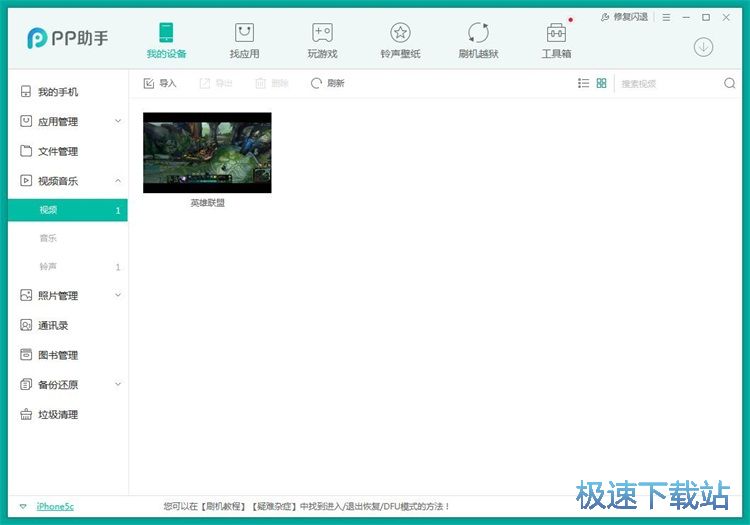Image resolution: width=750 pixels, height=525 pixels.
Task: Select the 音乐 sub-item
Action: pyautogui.click(x=68, y=238)
